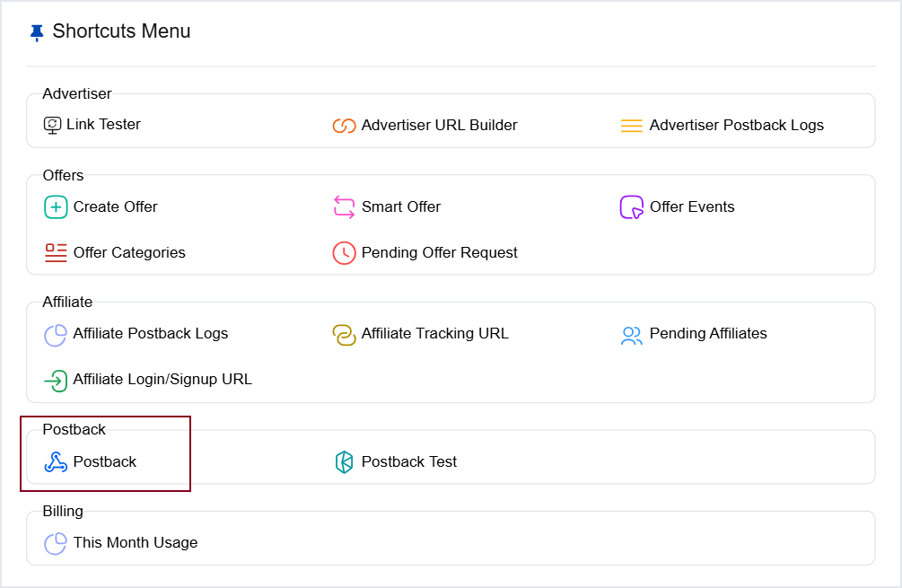Click the orange Advertiser URL Builder chain icon
This screenshot has height=588, width=902.
(344, 126)
